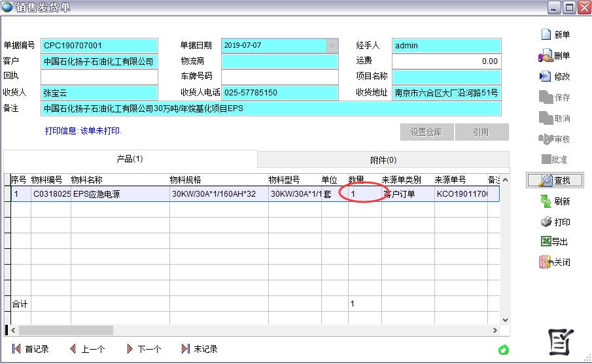The image size is (592, 364).
Task: Go to 下一个 (next record)
Action: (143, 349)
